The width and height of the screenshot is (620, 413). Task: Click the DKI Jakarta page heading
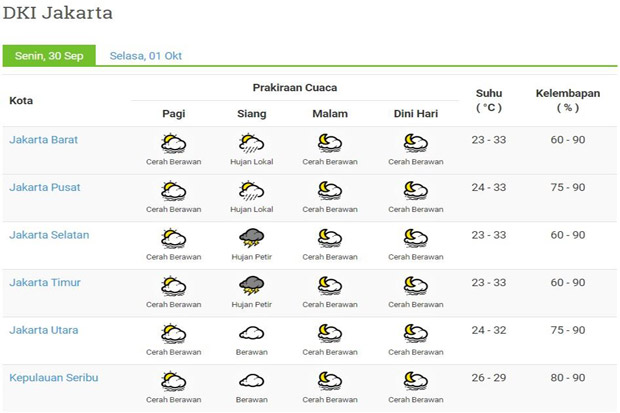pos(58,13)
